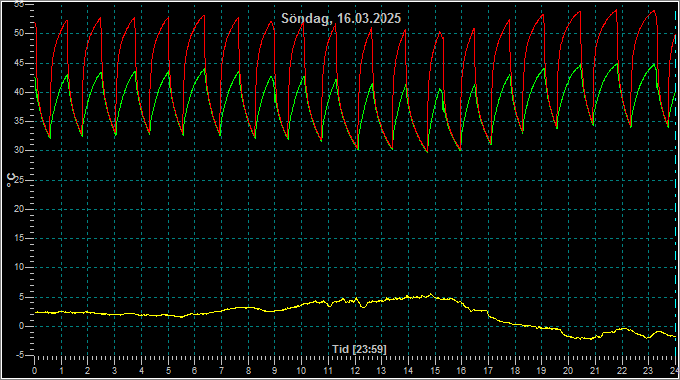Click hour 11 on the time axis
The width and height of the screenshot is (680, 380).
[x=328, y=371]
